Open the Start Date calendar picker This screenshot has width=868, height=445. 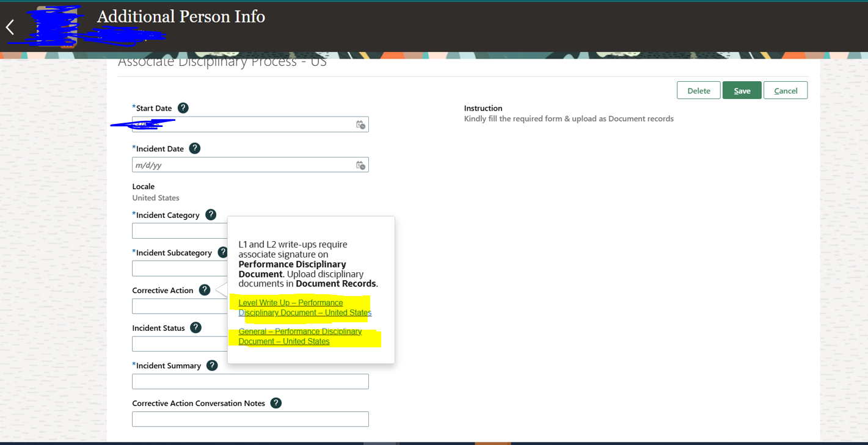[360, 124]
